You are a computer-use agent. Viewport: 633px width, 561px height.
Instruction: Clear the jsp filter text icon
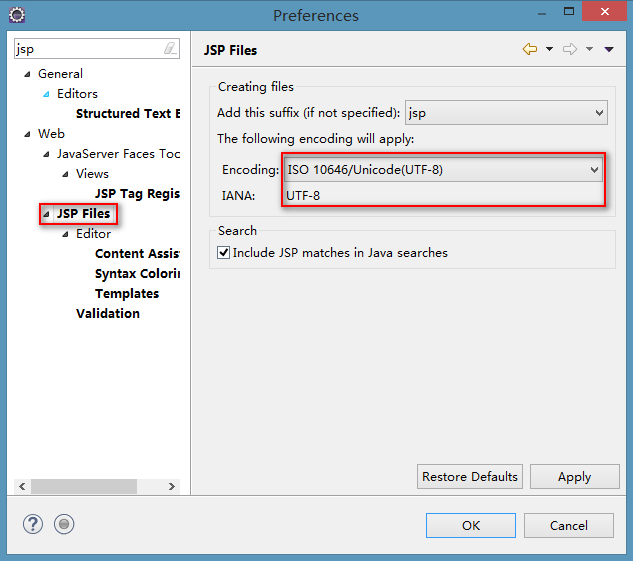(x=170, y=48)
